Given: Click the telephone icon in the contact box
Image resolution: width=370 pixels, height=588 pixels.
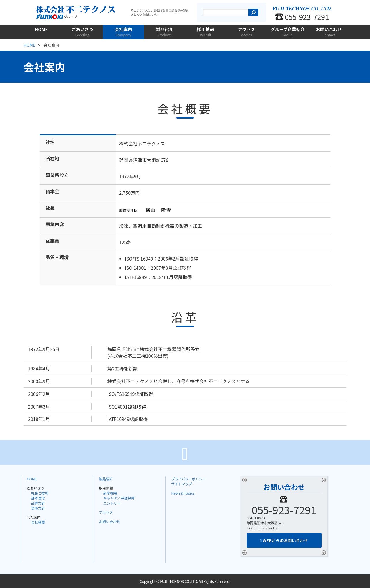Looking at the screenshot, I should (284, 499).
